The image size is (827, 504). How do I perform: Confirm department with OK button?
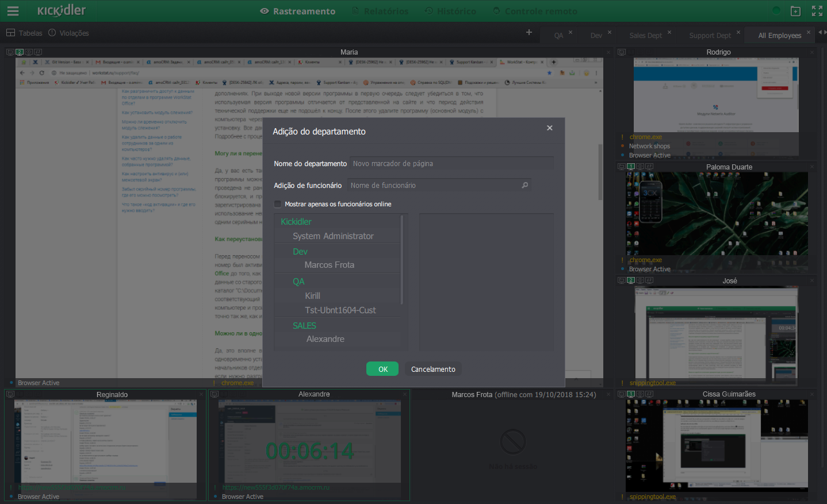(x=382, y=369)
